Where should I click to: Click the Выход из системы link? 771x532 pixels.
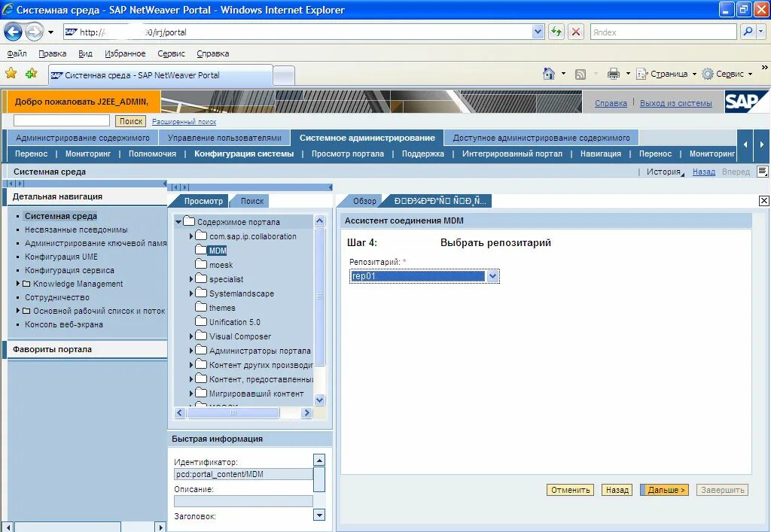(675, 103)
